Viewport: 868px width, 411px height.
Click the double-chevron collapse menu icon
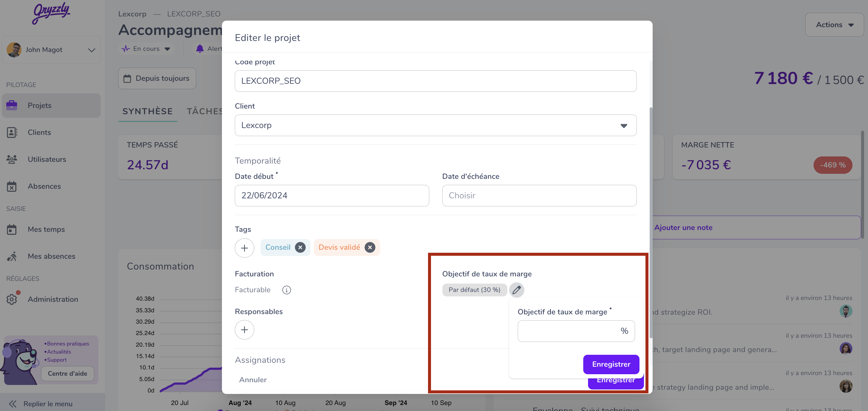[13, 404]
